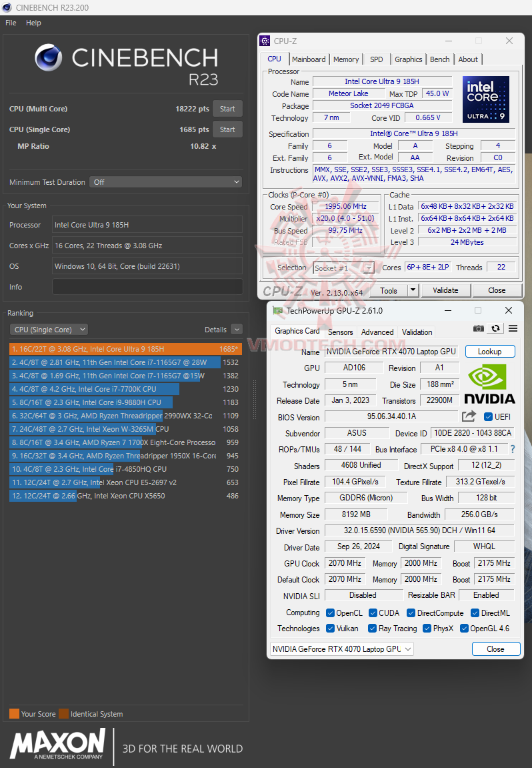532x768 pixels.
Task: Click the NVIDIA logo in GPU-Z
Action: tap(489, 386)
